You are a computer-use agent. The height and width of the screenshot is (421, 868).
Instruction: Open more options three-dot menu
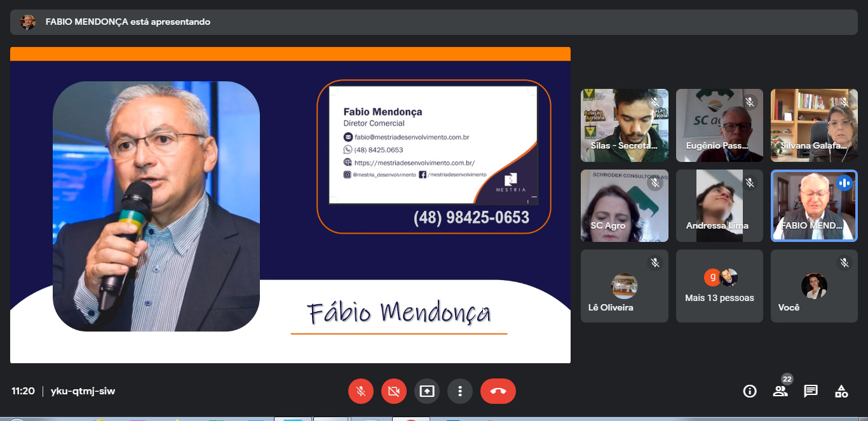[460, 391]
